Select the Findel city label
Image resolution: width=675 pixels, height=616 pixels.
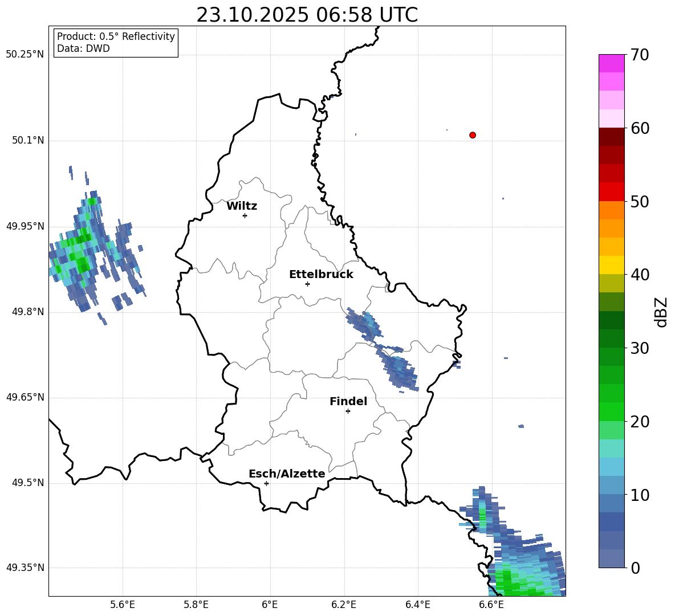pyautogui.click(x=348, y=401)
